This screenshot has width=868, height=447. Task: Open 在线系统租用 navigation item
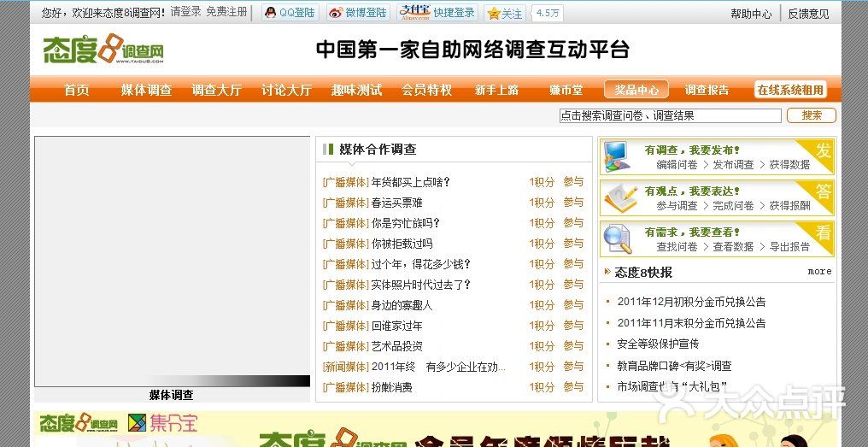tap(790, 90)
